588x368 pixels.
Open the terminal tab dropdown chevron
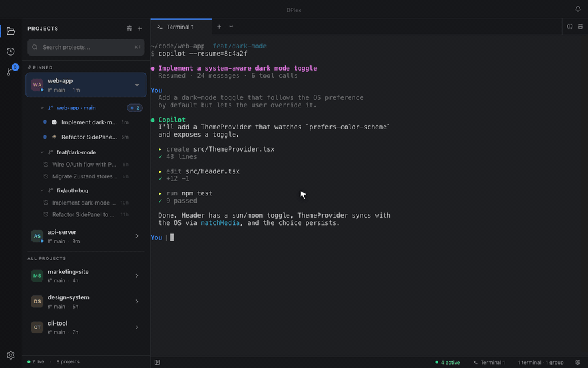[x=231, y=27]
